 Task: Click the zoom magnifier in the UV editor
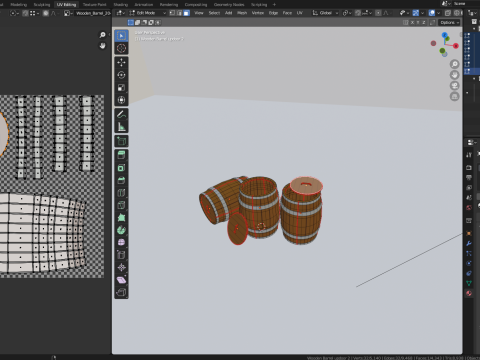point(102,35)
